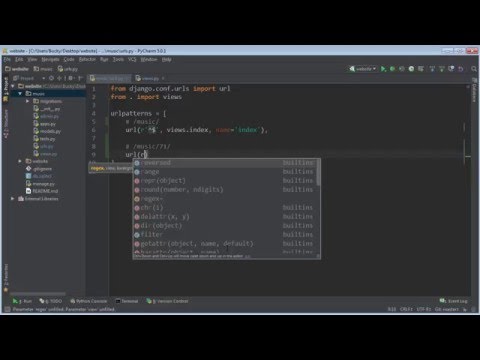The image size is (480, 360).
Task: Choose 'repr(object)' completion suggestion
Action: [224, 181]
